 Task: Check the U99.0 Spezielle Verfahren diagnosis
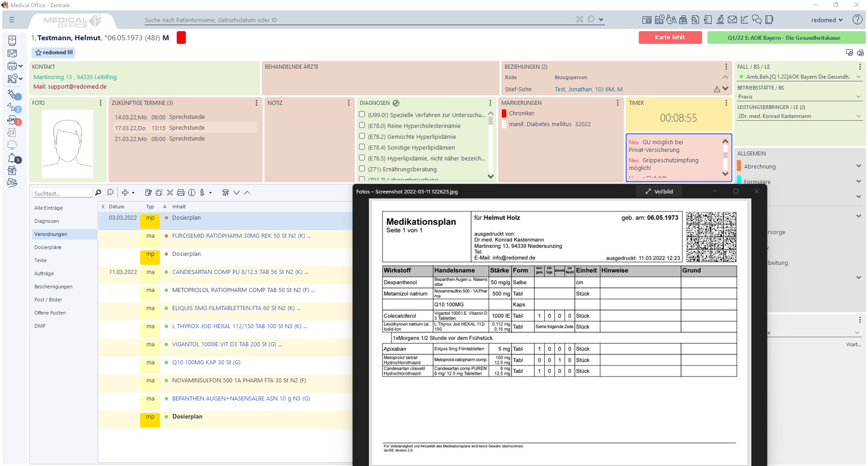tap(362, 114)
